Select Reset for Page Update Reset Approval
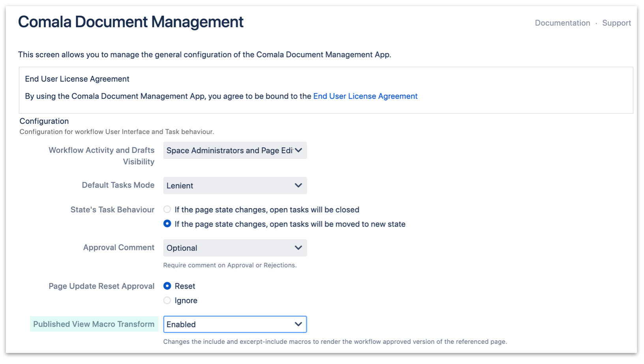644x364 pixels. point(167,286)
